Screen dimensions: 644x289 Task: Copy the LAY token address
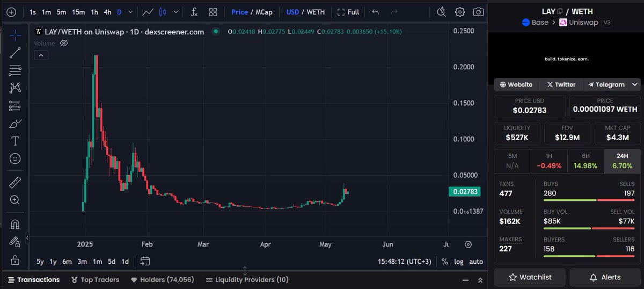(560, 11)
